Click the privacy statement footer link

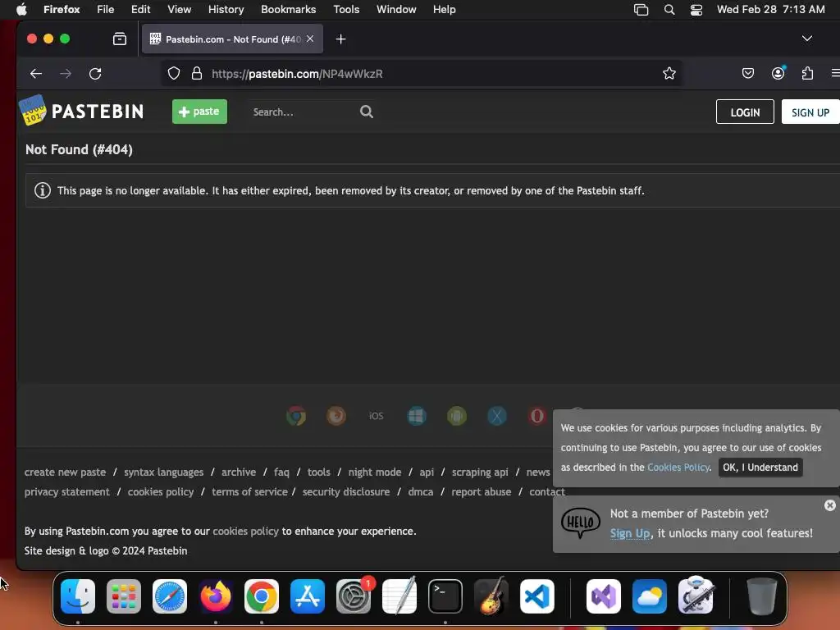[x=66, y=492]
